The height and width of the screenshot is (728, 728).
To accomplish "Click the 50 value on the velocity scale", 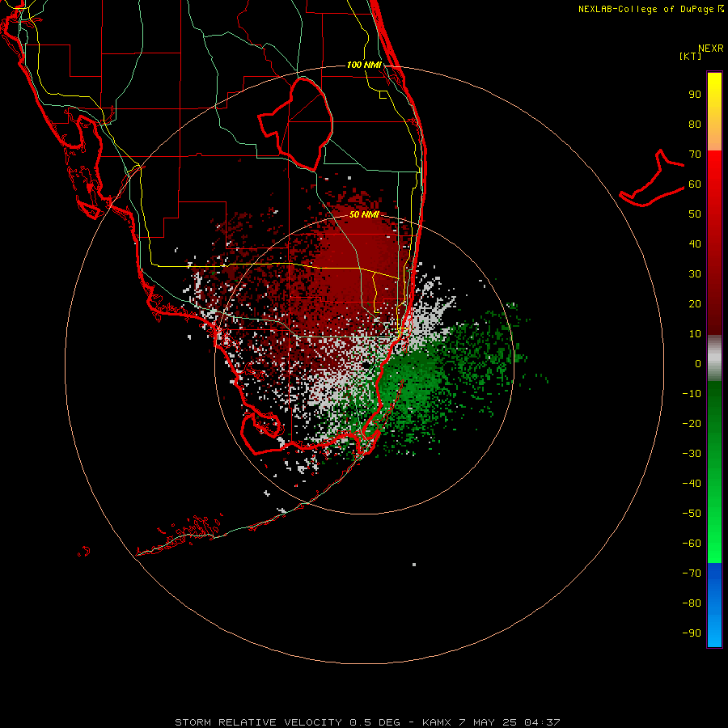I will [x=695, y=214].
